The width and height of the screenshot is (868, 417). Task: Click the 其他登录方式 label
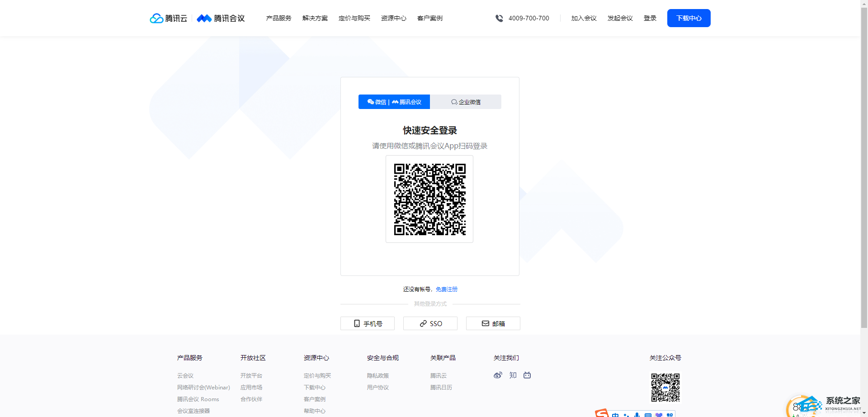(x=430, y=304)
